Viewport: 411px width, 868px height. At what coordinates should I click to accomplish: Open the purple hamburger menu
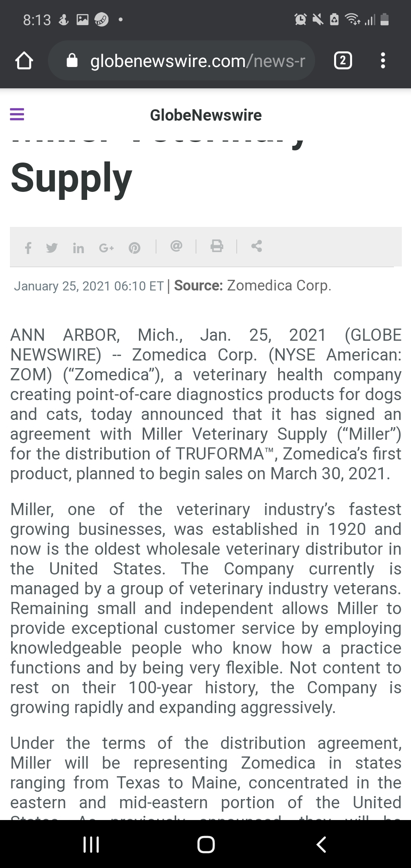point(17,114)
